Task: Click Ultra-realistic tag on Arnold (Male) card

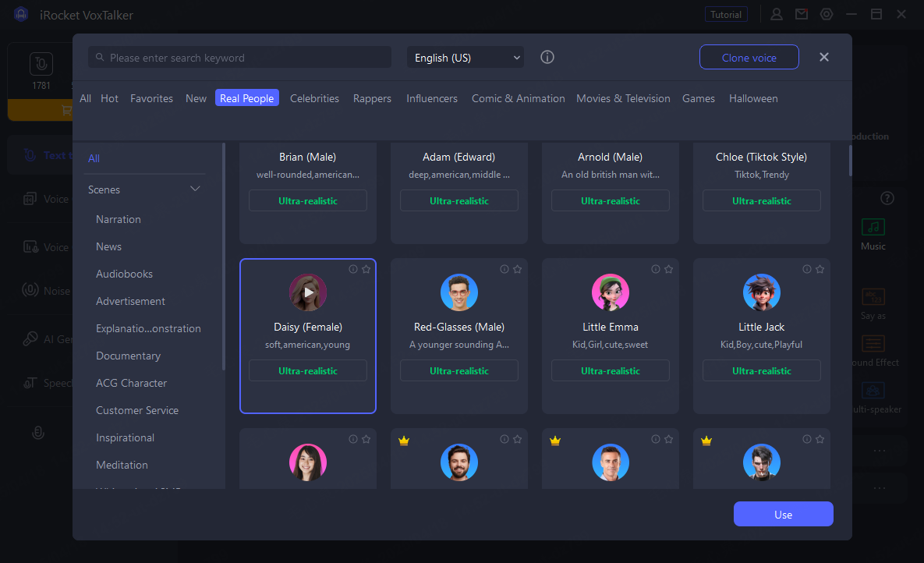Action: (611, 200)
